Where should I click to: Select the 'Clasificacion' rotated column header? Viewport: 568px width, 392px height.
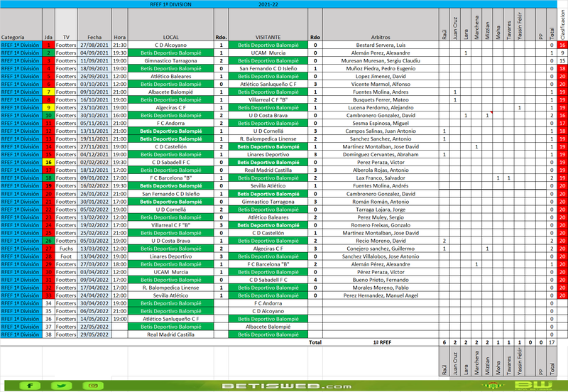point(562,24)
